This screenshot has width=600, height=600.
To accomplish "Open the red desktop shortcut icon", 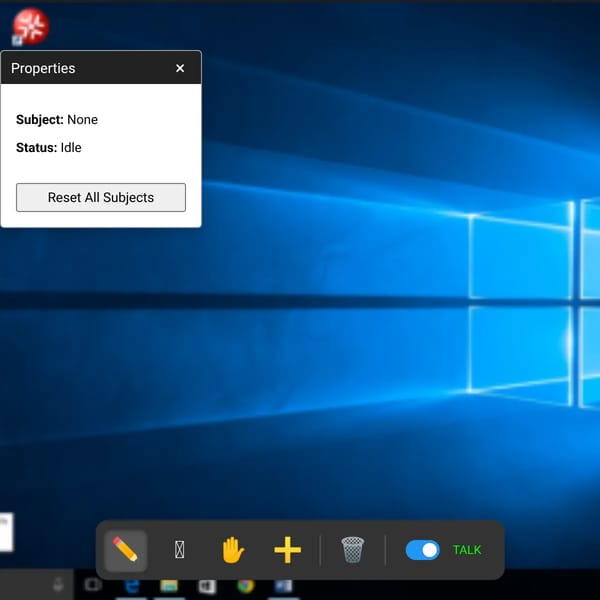I will tap(30, 27).
